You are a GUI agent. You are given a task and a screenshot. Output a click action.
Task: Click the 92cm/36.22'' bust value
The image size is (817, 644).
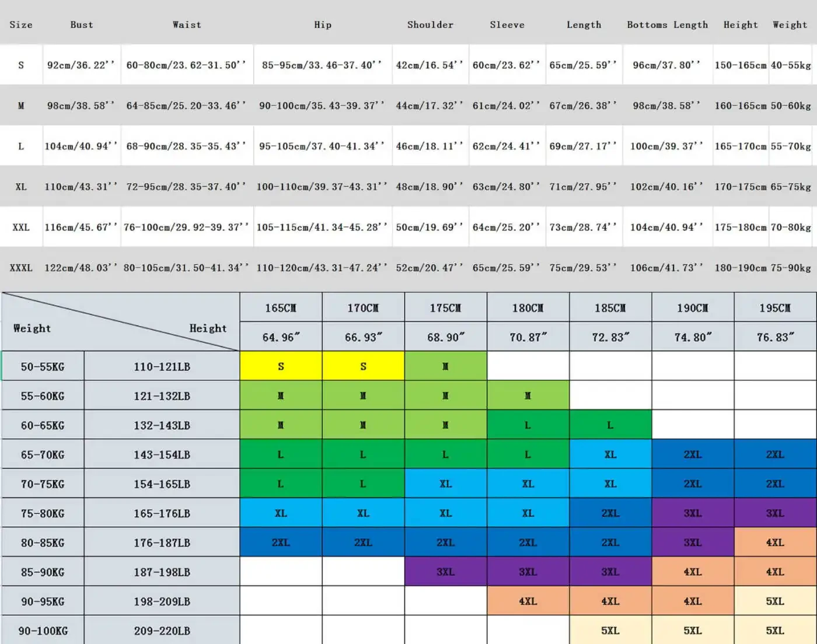(x=81, y=65)
